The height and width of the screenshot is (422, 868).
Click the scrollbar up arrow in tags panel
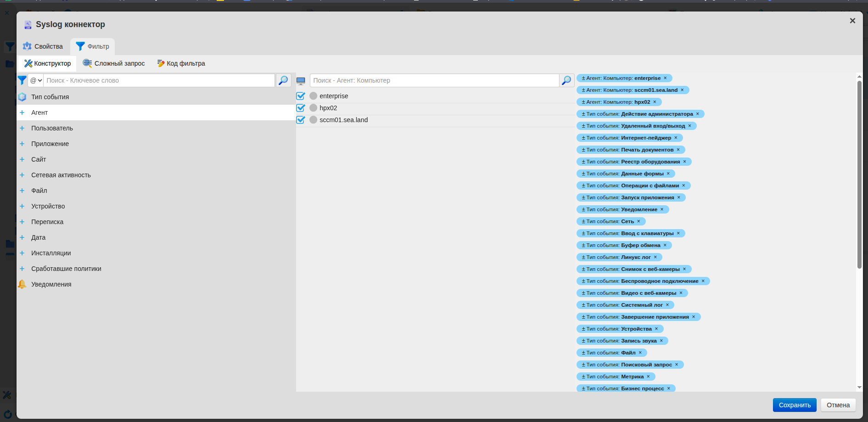[x=859, y=76]
